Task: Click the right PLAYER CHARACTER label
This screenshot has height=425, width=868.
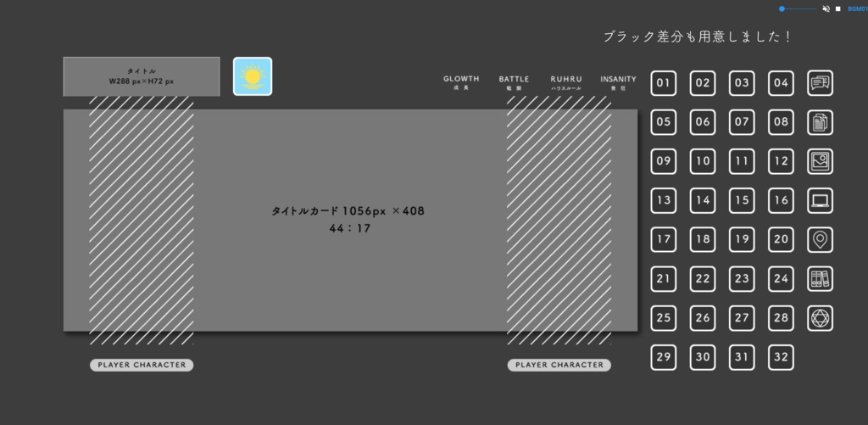Action: tap(559, 365)
